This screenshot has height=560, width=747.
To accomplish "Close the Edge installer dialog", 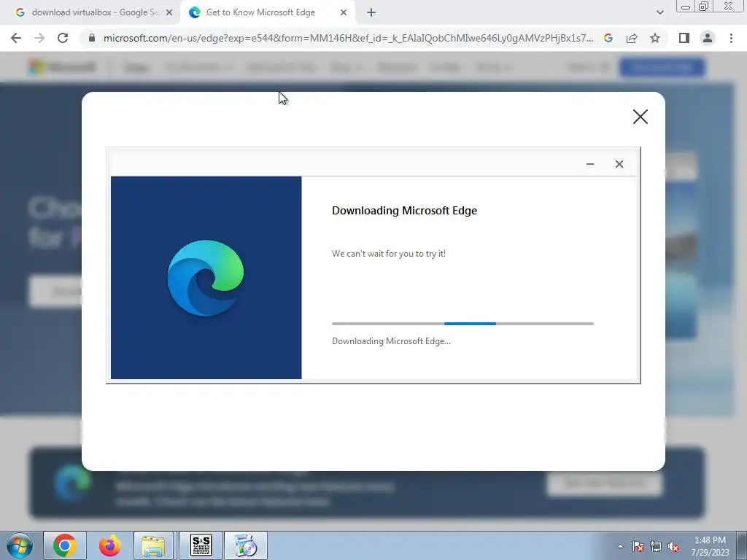I will [619, 164].
